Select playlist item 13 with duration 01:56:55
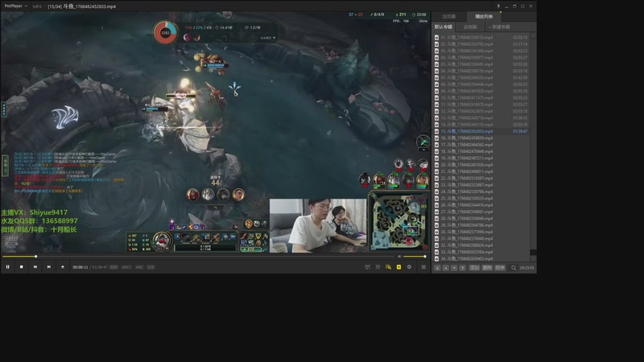Viewport: 644px width, 362px height. 481,117
